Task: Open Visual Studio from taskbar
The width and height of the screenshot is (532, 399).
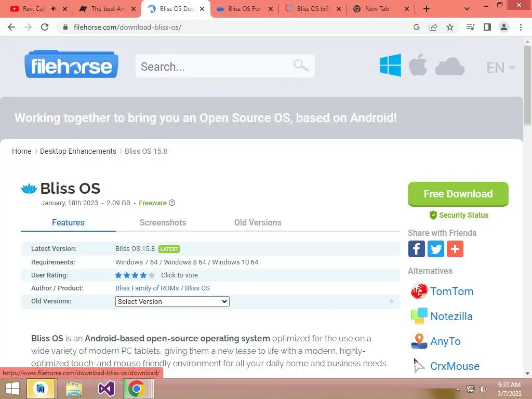Action: (106, 389)
